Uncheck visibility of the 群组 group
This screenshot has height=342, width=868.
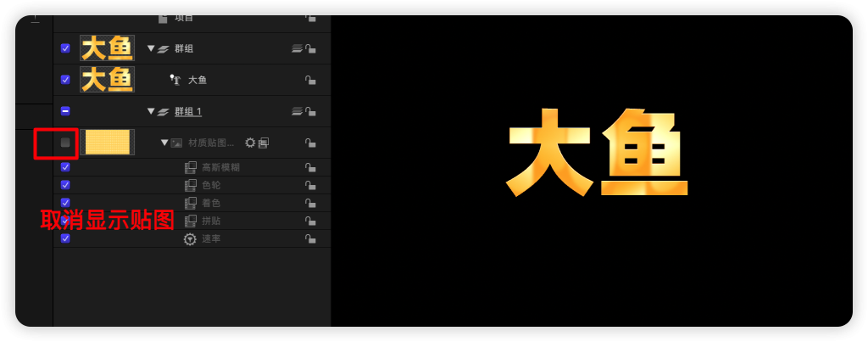[65, 48]
